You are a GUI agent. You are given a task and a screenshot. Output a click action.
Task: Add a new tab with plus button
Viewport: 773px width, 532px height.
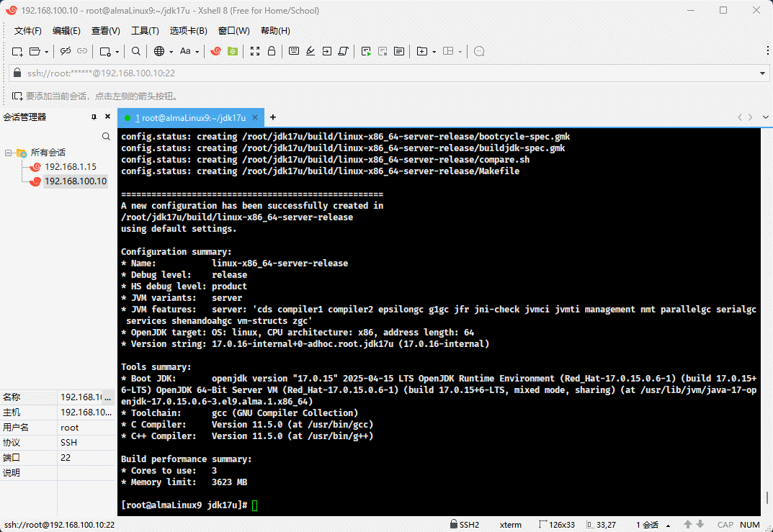point(272,117)
